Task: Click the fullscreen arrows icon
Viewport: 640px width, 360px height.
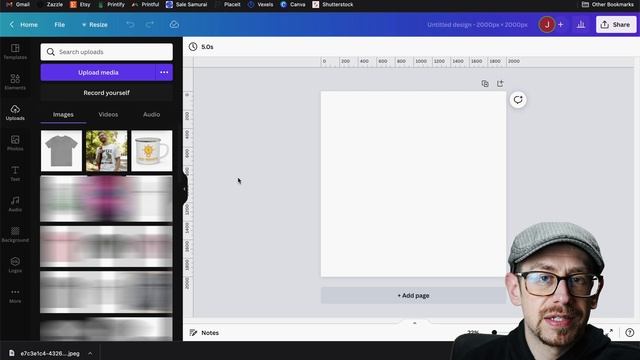Action: coord(609,333)
